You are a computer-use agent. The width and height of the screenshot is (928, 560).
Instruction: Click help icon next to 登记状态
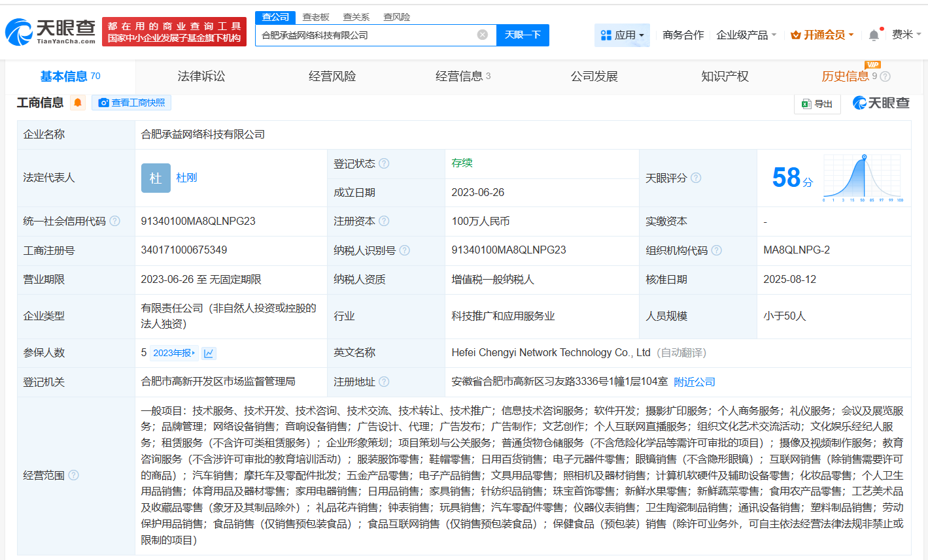click(x=384, y=163)
